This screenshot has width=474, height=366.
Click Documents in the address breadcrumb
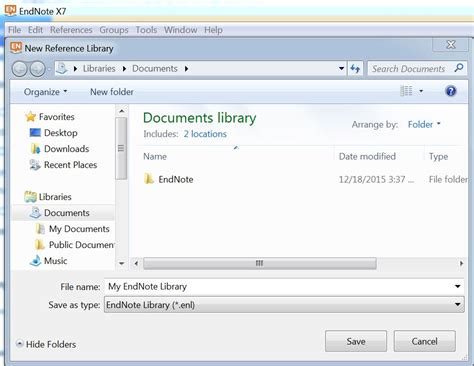pos(155,69)
